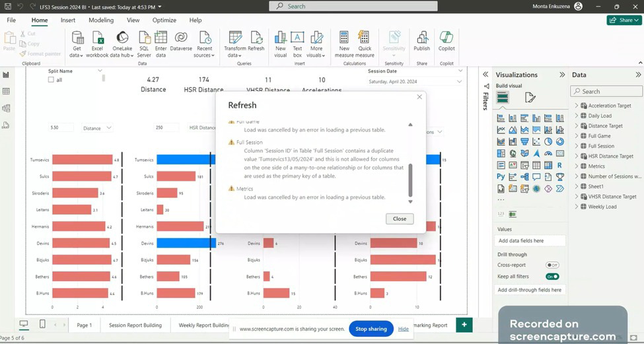
Task: Click the Hide link
Action: click(404, 329)
